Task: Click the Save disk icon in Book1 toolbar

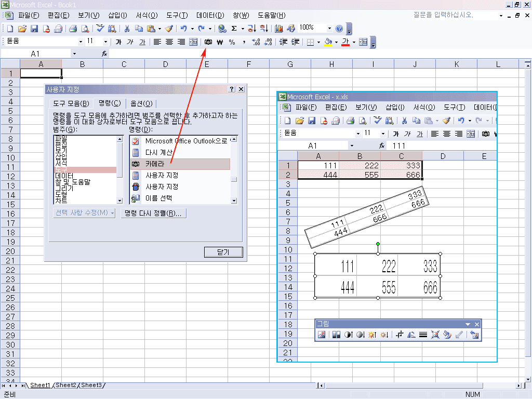Action: 34,29
